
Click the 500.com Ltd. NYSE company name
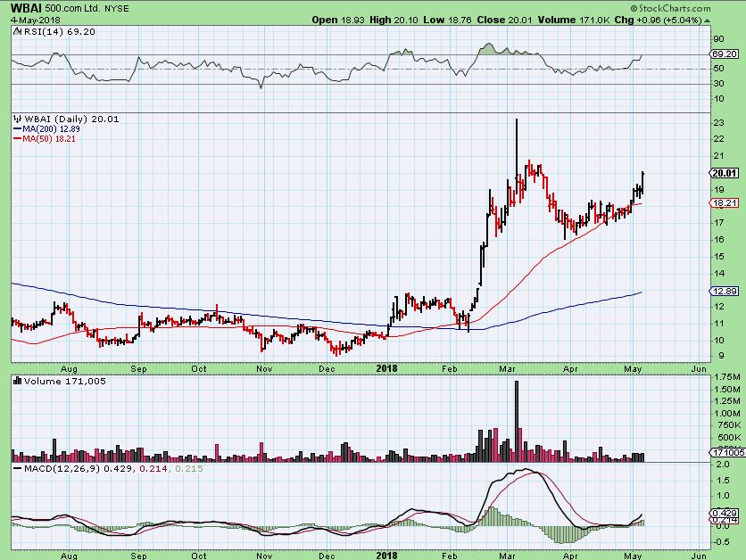[x=87, y=8]
